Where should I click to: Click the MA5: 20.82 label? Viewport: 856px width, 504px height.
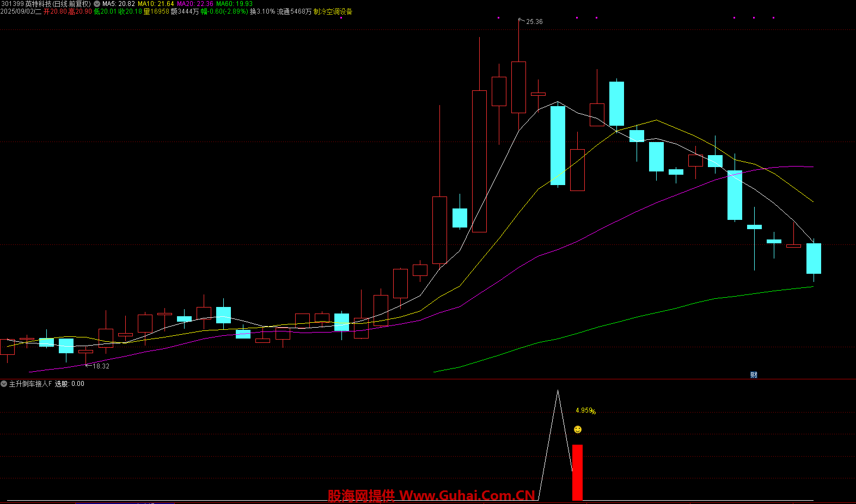(x=119, y=4)
